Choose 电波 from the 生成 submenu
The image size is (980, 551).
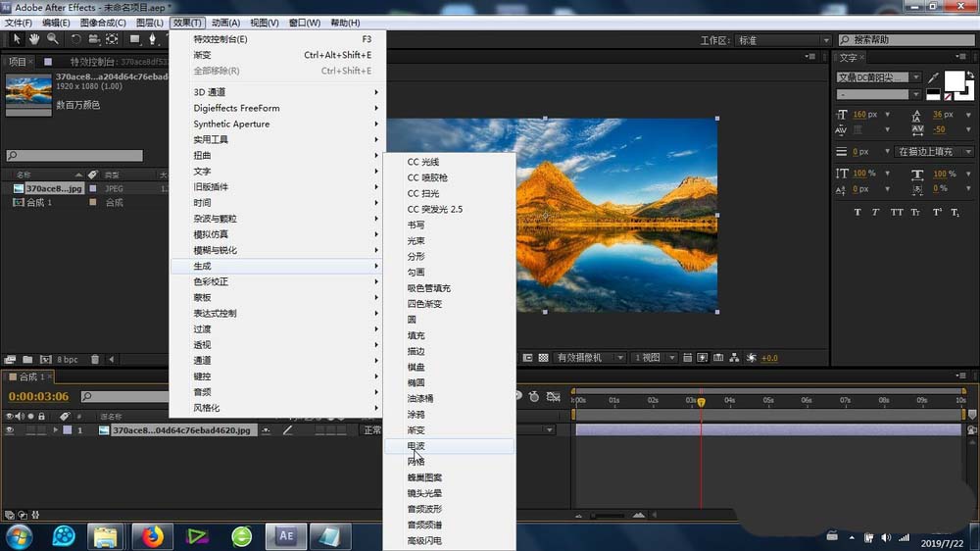click(449, 446)
